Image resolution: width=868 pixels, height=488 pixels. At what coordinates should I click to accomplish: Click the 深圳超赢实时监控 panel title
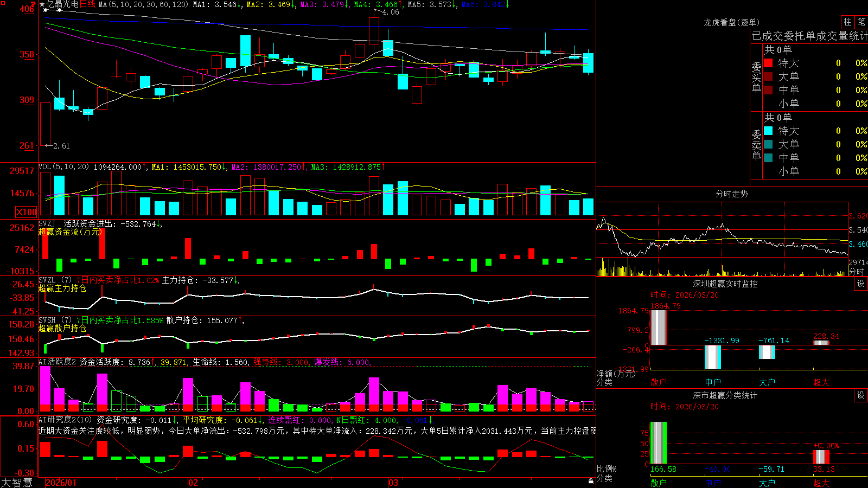(x=725, y=284)
